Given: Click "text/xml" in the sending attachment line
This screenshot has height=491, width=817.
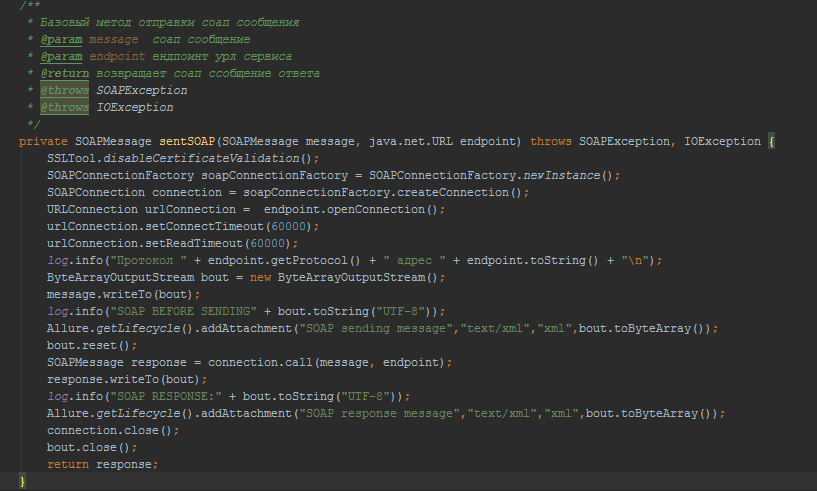Looking at the screenshot, I should click(x=494, y=328).
